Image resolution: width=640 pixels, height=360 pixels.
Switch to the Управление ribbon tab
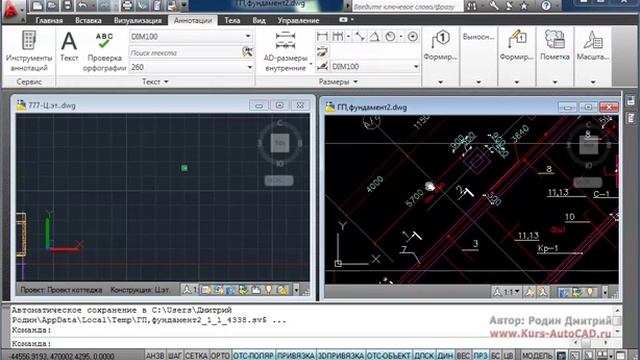click(298, 20)
